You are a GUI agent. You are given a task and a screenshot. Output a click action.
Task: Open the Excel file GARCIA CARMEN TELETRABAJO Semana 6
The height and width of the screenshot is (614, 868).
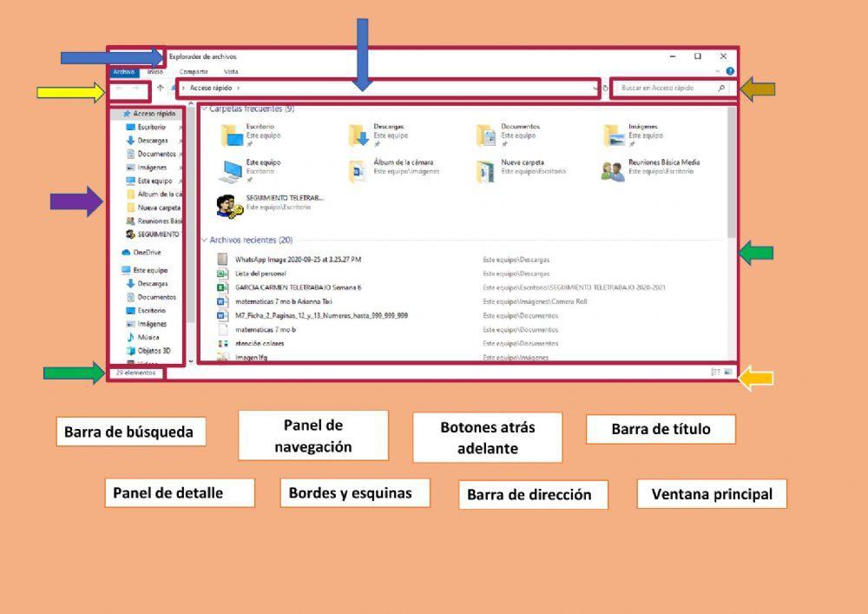pos(295,286)
